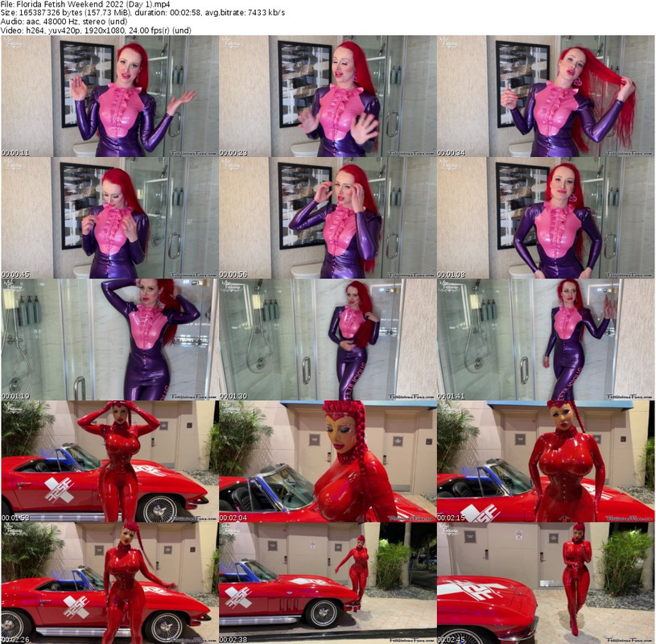
Task: Click the file name 'Florida Fetish Weekend 2022 (Day 1).mp4'
Action: (x=93, y=4)
